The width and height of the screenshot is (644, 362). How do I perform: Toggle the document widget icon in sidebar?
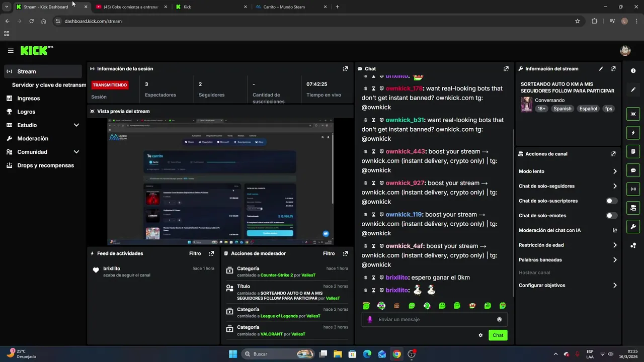tap(633, 151)
